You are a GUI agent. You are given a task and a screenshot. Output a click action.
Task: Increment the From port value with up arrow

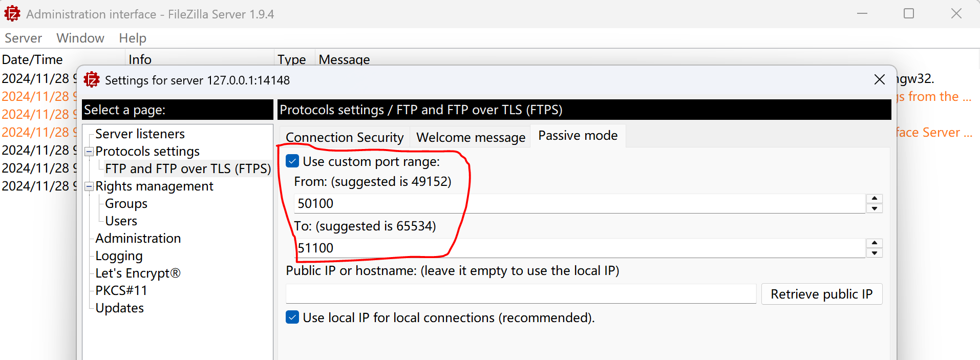pyautogui.click(x=875, y=199)
